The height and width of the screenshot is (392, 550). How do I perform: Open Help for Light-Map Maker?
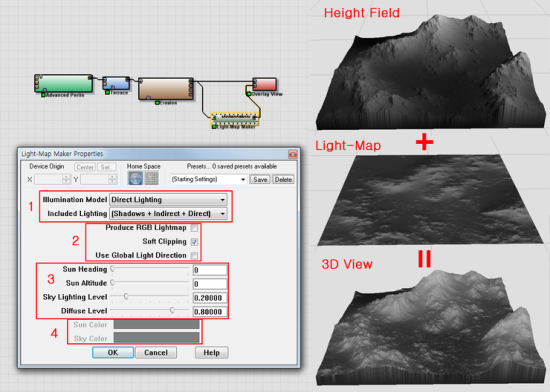tap(212, 352)
